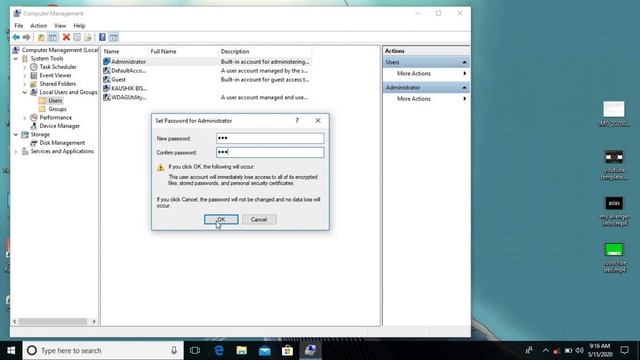The width and height of the screenshot is (640, 360).
Task: Toggle the Show/Hide Console Tree icon
Action: click(x=53, y=38)
